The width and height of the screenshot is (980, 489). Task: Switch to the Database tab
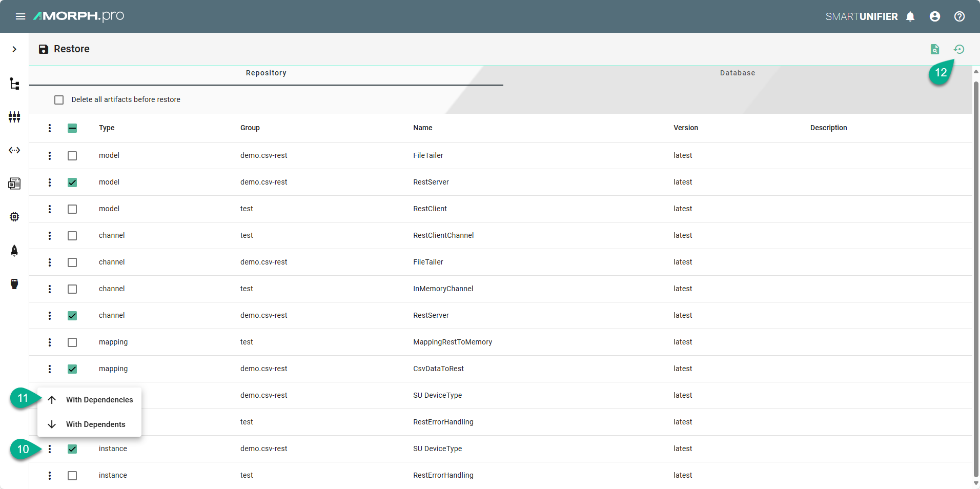point(737,73)
